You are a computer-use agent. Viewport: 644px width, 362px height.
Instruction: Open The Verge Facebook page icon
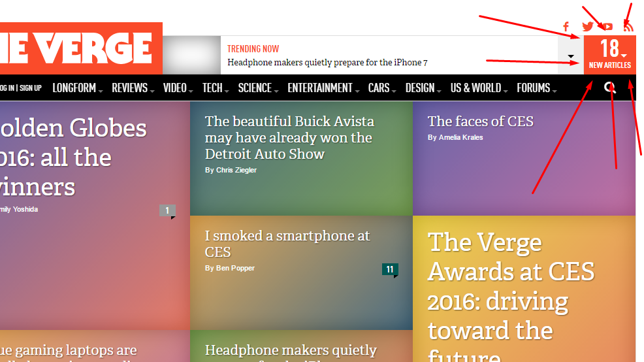566,27
